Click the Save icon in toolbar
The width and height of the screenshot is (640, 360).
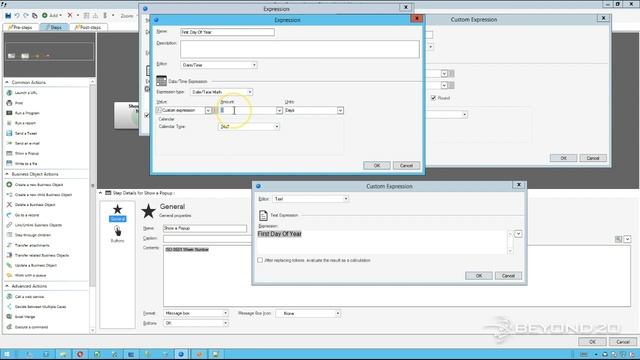tap(8, 16)
